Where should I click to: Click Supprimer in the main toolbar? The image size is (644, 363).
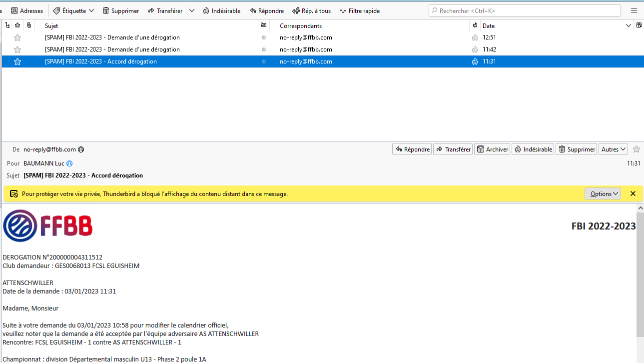point(120,10)
